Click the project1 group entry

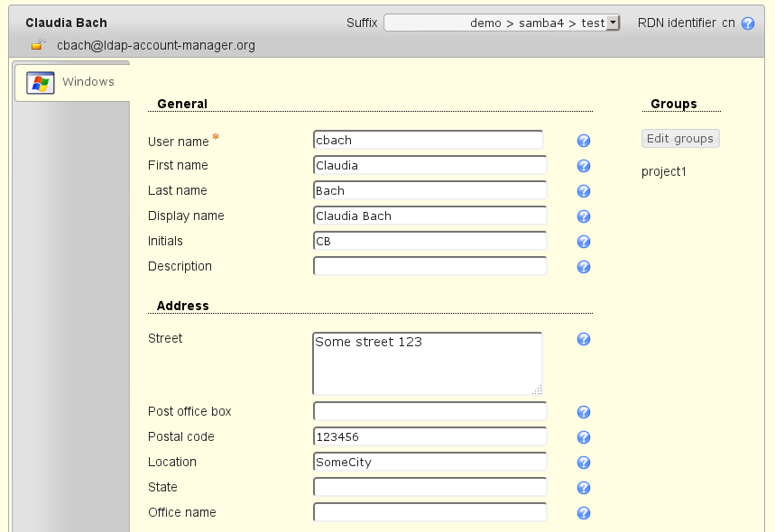pyautogui.click(x=663, y=171)
